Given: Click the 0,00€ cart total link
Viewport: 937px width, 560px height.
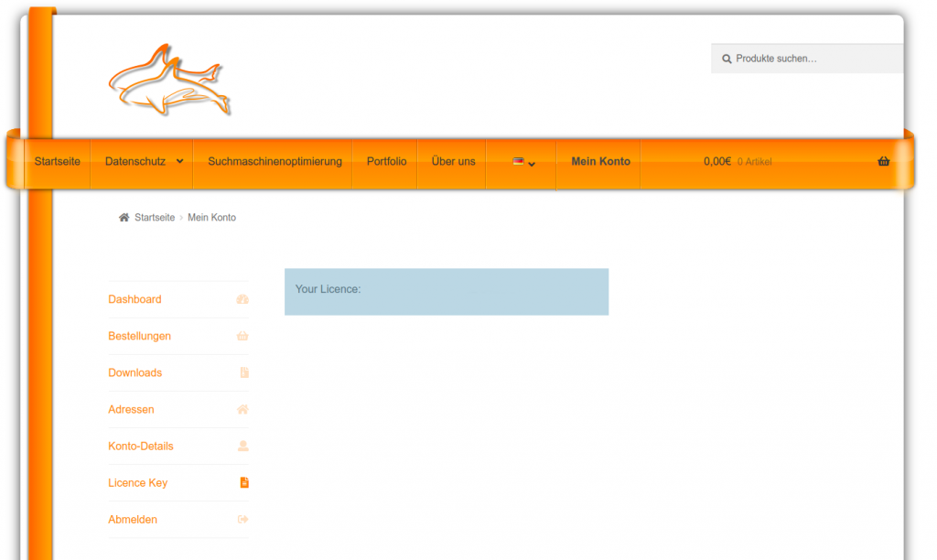Looking at the screenshot, I should (716, 161).
